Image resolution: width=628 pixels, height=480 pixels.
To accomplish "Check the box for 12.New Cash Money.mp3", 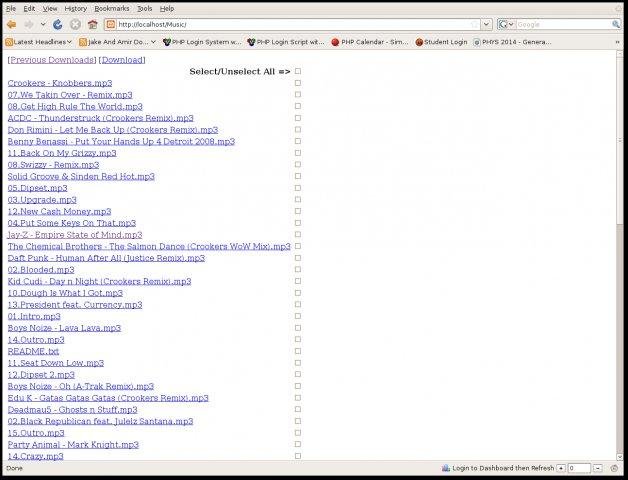I will point(298,211).
